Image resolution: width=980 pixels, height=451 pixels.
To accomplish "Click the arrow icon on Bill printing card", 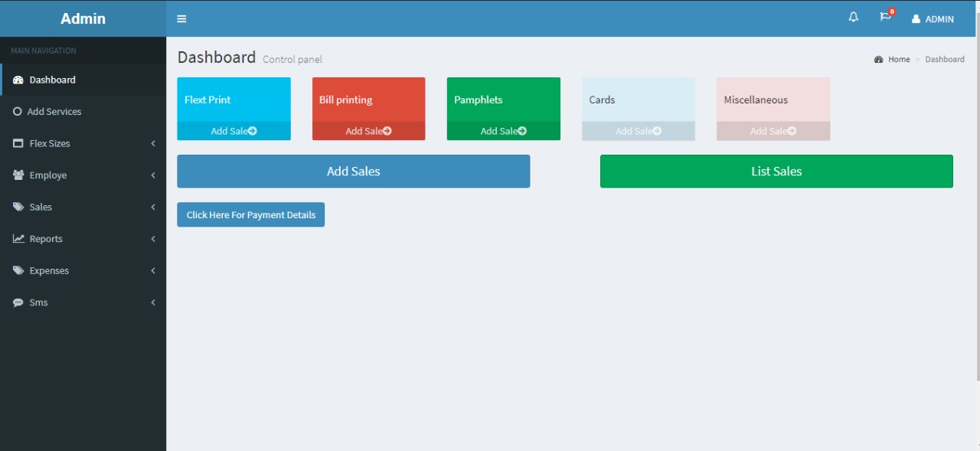I will tap(387, 131).
